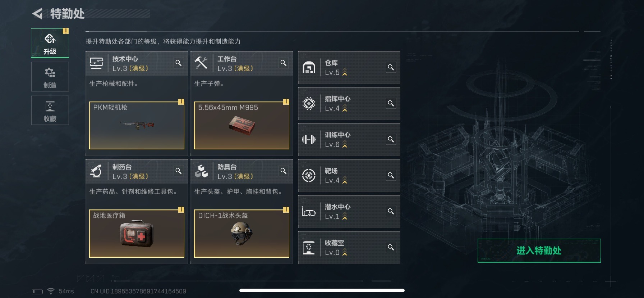Inspect 仓库 with its magnifier icon

391,67
